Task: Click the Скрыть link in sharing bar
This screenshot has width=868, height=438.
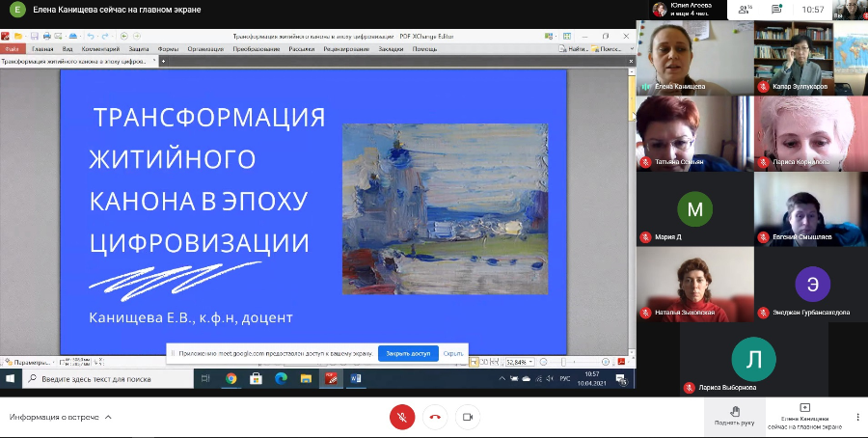Action: (x=453, y=354)
